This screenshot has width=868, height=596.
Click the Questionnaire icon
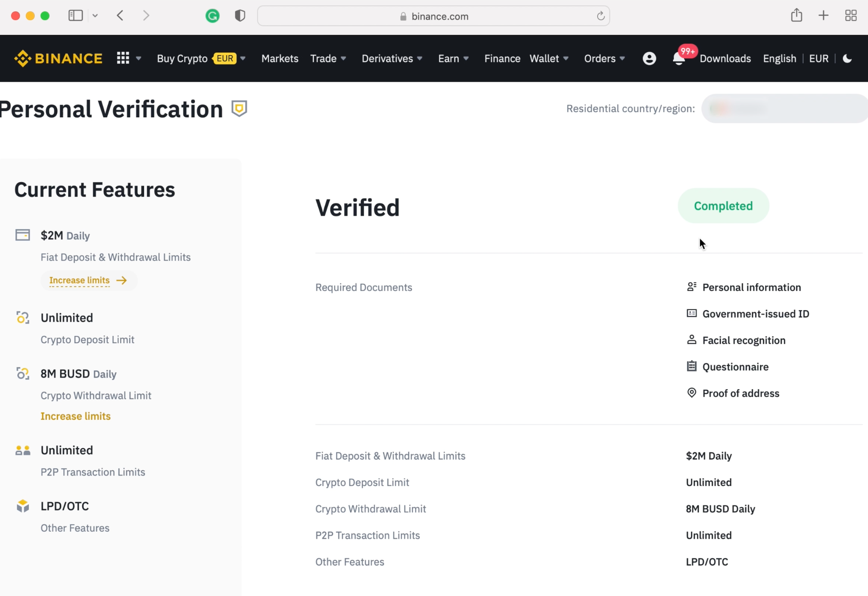[x=691, y=366]
